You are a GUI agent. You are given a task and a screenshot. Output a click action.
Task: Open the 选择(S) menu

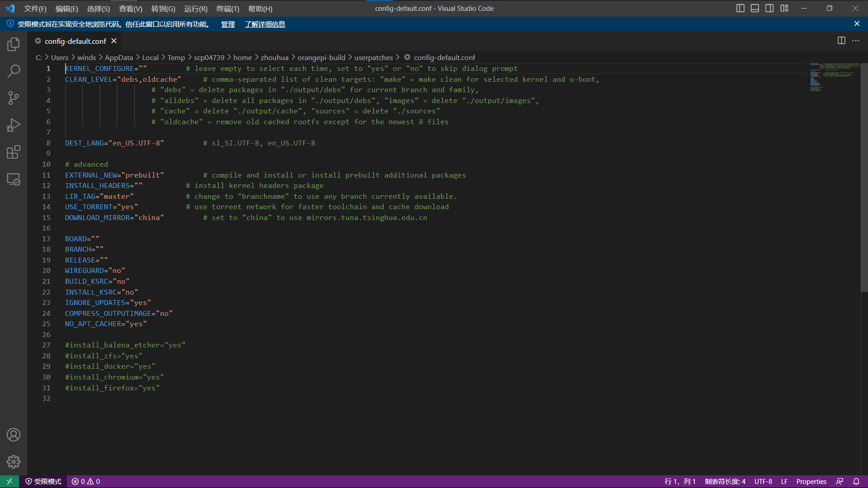coord(98,9)
